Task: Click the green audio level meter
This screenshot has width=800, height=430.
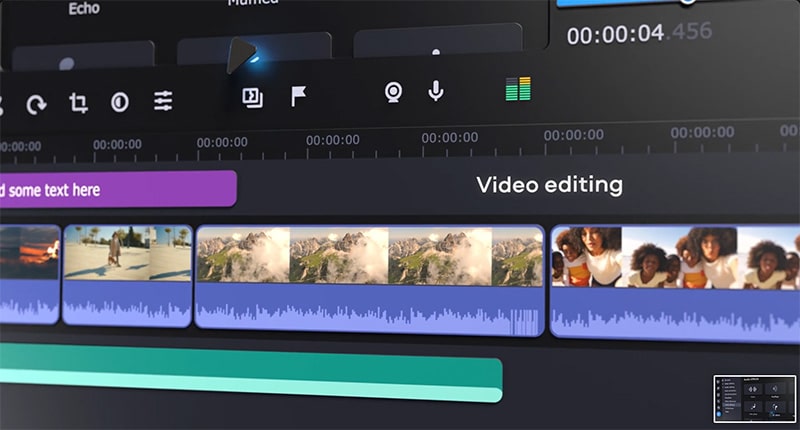Action: point(518,90)
